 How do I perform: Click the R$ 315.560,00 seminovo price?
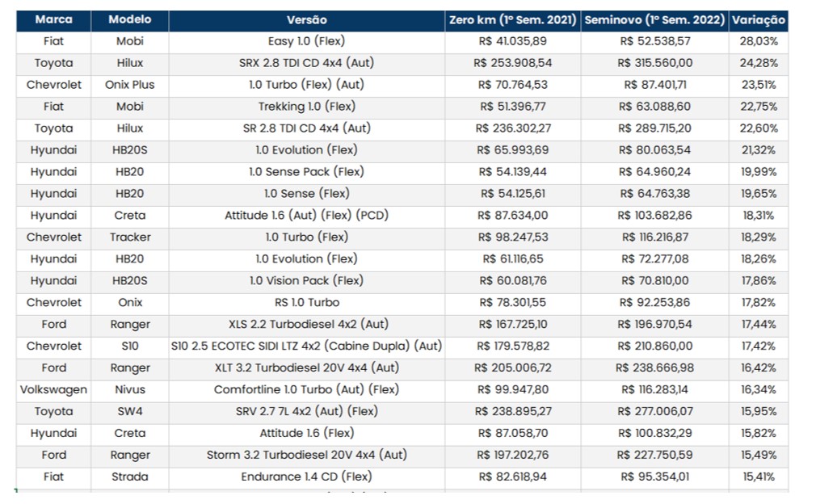pyautogui.click(x=654, y=63)
